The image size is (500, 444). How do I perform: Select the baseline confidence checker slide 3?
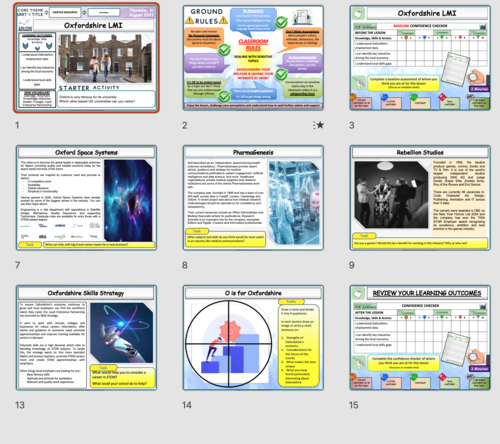tap(420, 58)
